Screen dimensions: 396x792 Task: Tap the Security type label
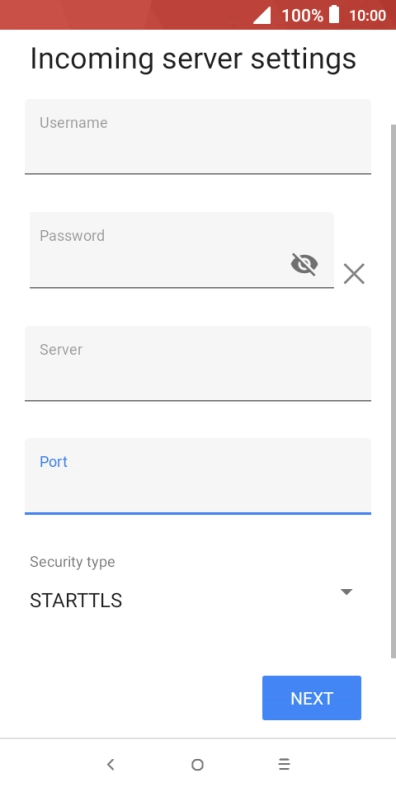pos(72,562)
